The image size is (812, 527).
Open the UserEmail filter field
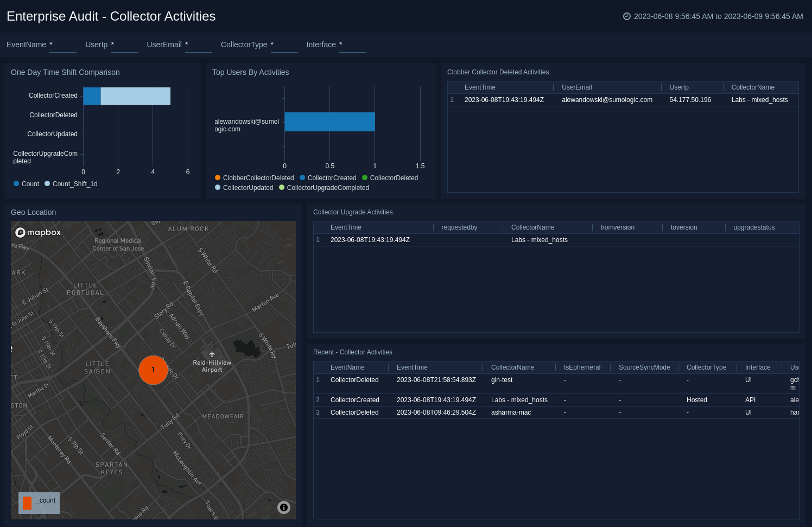pyautogui.click(x=198, y=45)
